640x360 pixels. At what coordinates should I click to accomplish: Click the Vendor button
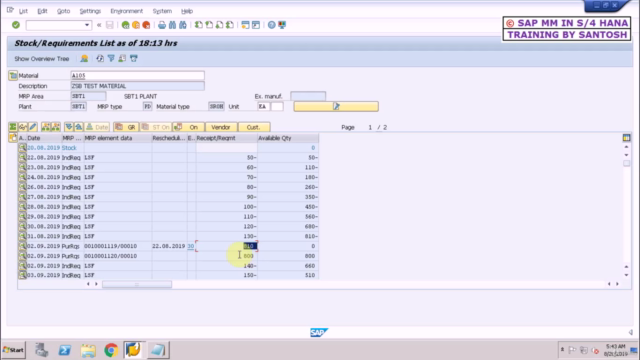(x=221, y=127)
